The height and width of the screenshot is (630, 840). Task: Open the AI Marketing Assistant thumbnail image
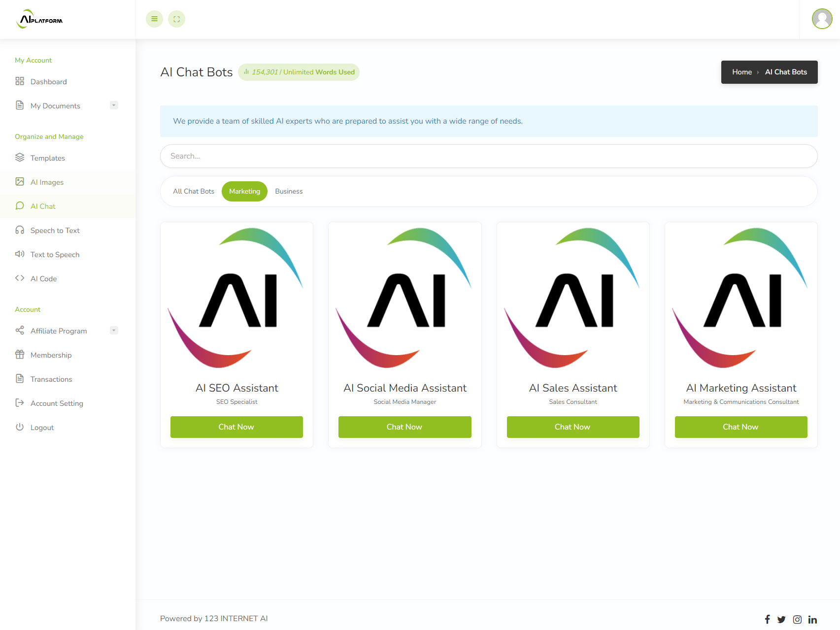[x=740, y=298]
